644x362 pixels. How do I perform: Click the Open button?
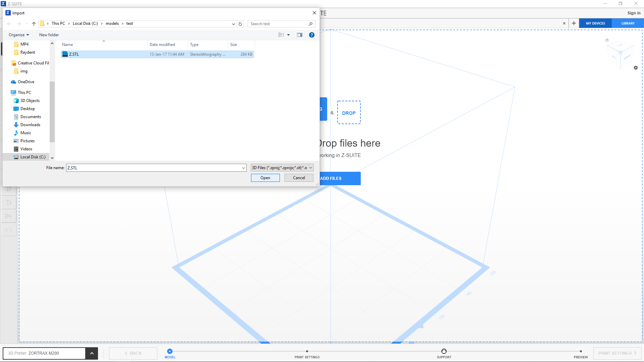(x=265, y=178)
